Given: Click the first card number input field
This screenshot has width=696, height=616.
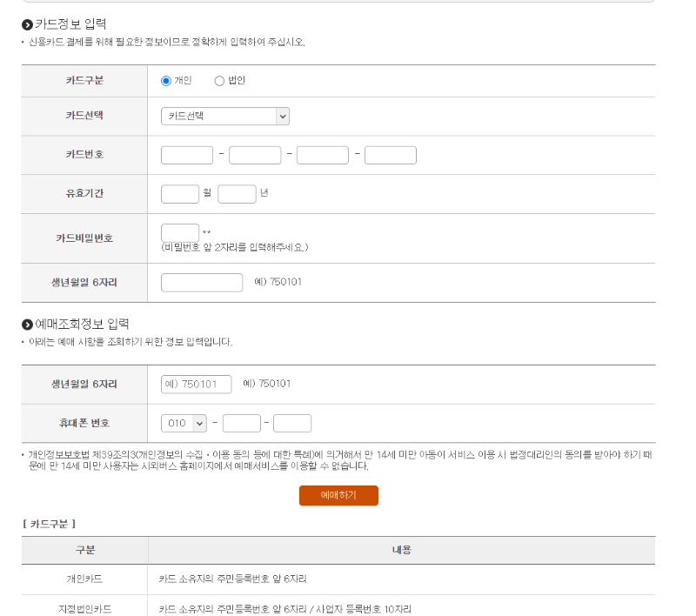Looking at the screenshot, I should pyautogui.click(x=186, y=154).
